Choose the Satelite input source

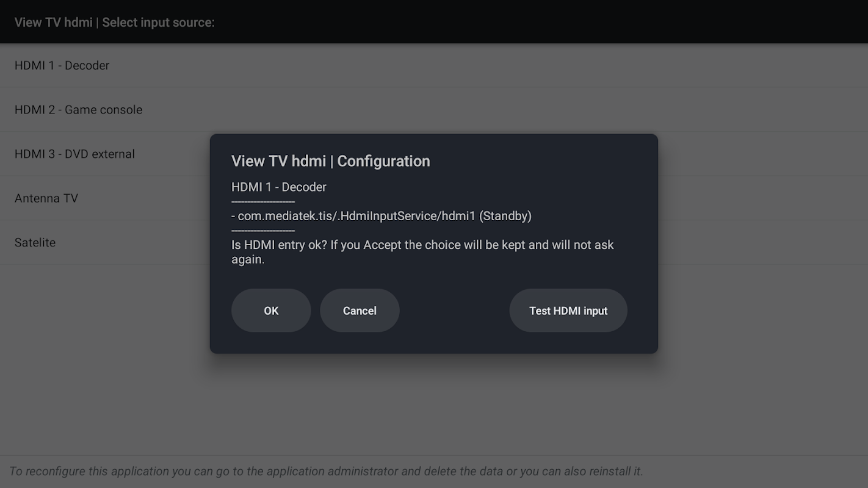35,243
